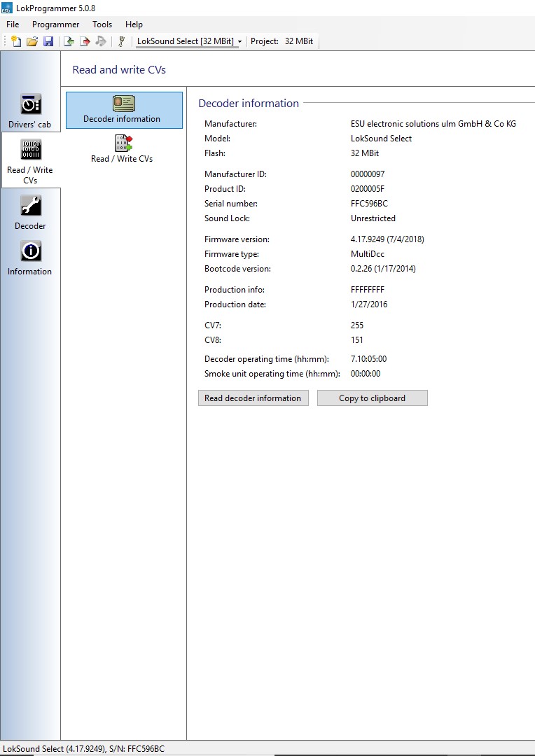
Task: Open the Tools menu
Action: [102, 24]
